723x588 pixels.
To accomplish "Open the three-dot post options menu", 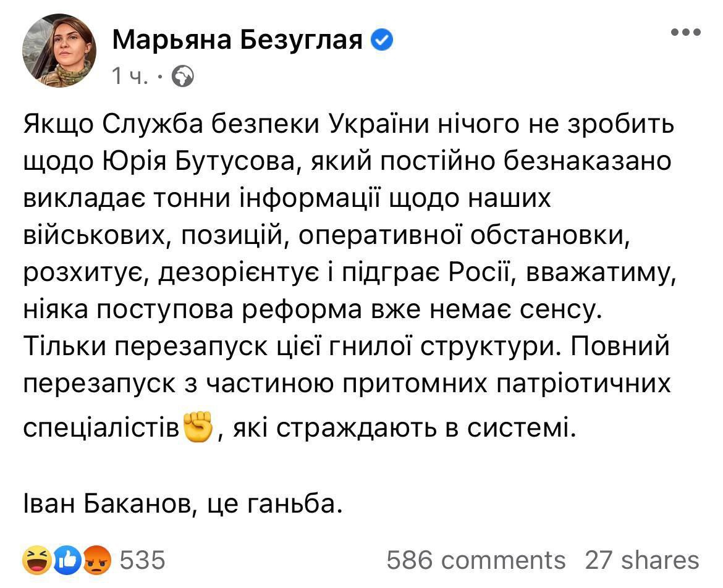I will (x=686, y=32).
